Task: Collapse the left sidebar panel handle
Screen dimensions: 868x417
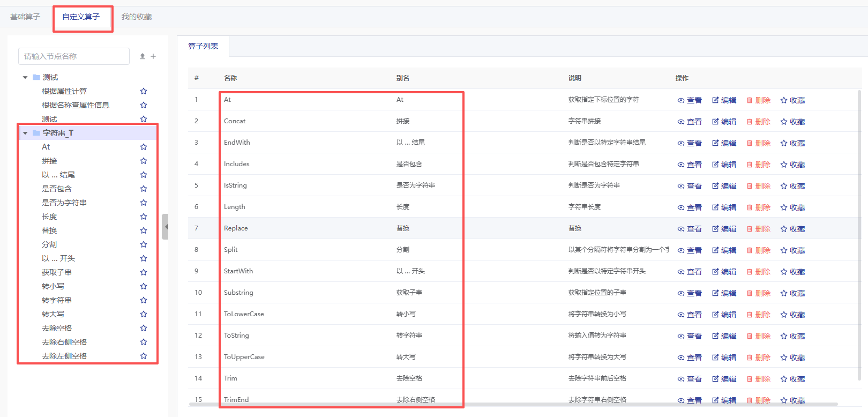Action: click(166, 227)
